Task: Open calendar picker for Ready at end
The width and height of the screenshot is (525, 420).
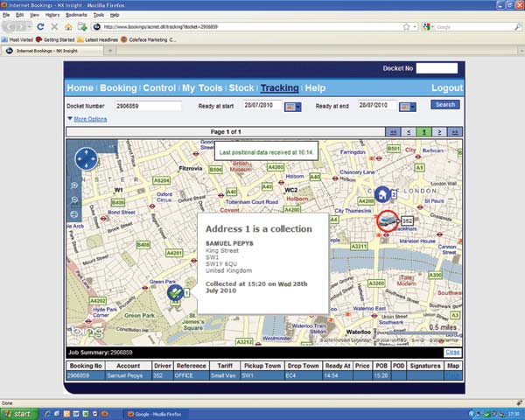Action: pos(408,107)
